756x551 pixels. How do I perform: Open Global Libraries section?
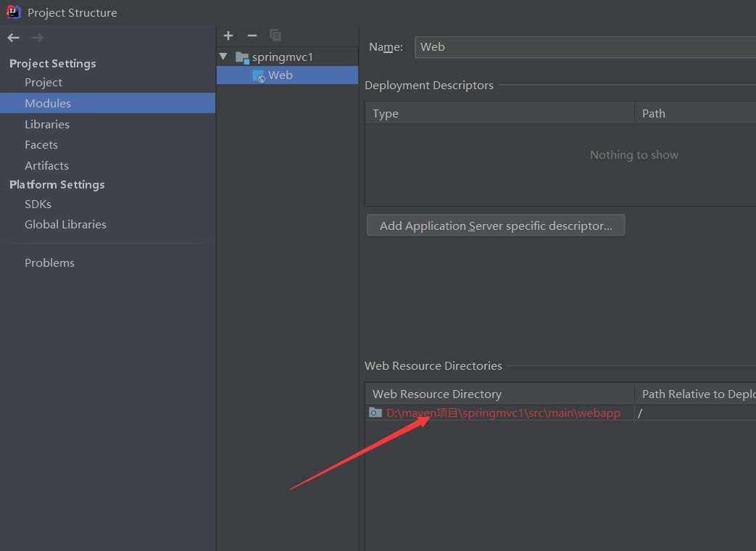pyautogui.click(x=65, y=224)
